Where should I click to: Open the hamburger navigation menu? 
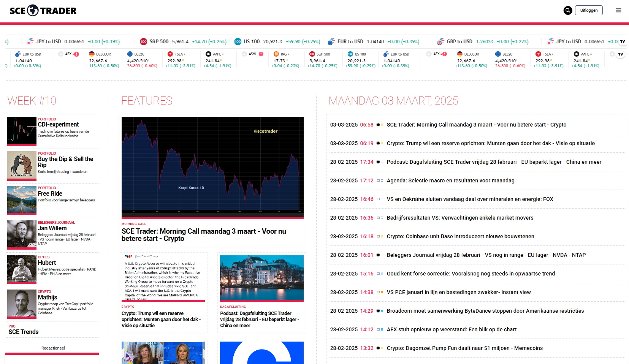coord(618,10)
